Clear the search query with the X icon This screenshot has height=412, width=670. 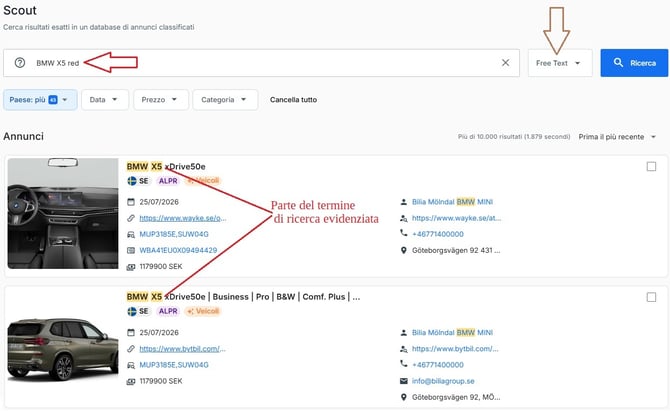coord(505,63)
